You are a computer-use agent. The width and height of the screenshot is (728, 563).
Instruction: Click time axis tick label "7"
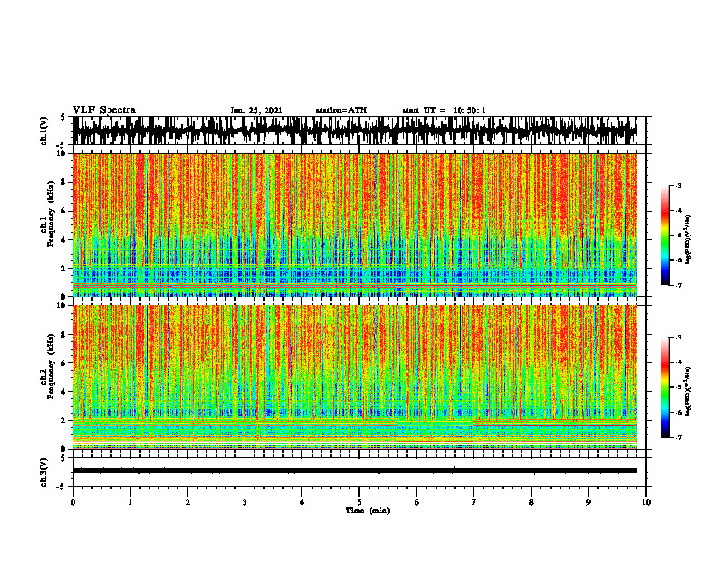tap(474, 502)
